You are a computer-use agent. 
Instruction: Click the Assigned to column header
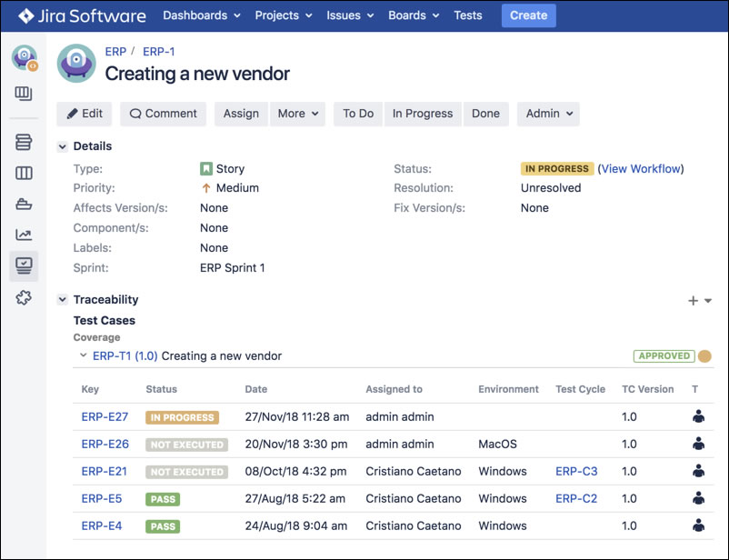[x=394, y=389]
